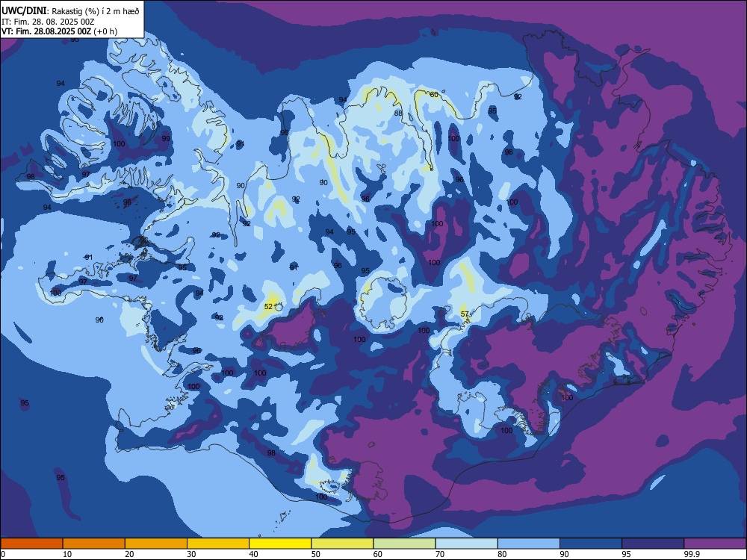Click the 70–80 pale blue legend swatch
The image size is (747, 560).
pos(466,544)
